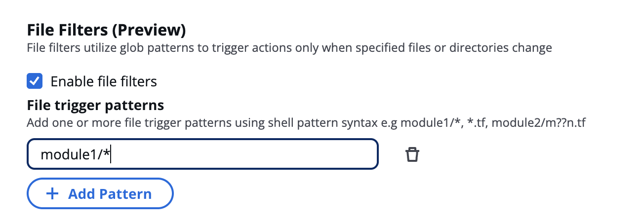Click the File Filters (Preview) heading
The height and width of the screenshot is (224, 644).
coord(106,31)
